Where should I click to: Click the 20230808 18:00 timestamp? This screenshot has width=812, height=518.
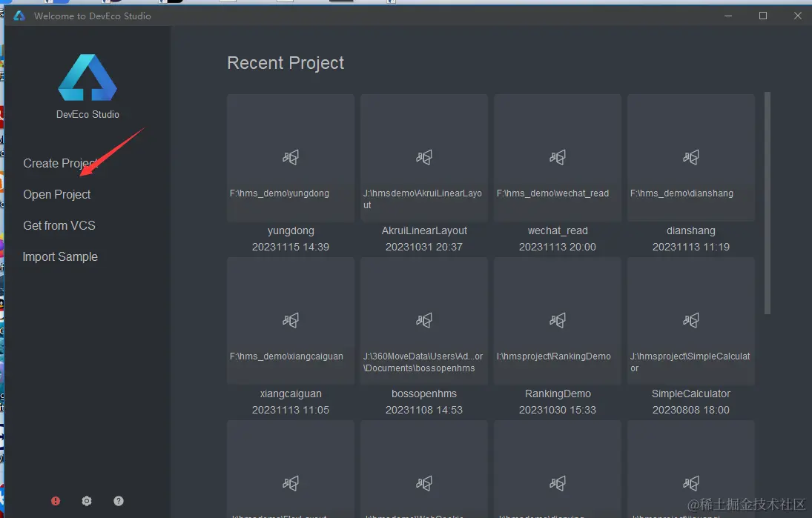[x=691, y=410]
